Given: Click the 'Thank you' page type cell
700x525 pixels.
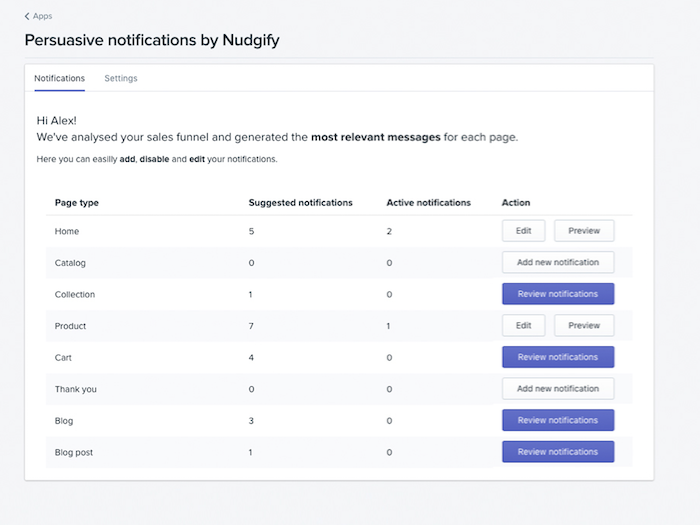Looking at the screenshot, I should click(x=75, y=389).
